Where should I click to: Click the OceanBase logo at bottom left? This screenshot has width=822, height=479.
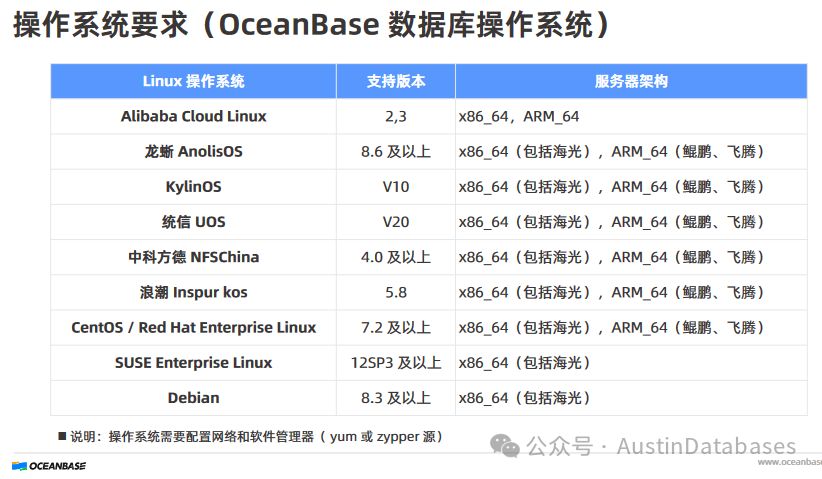coord(49,466)
